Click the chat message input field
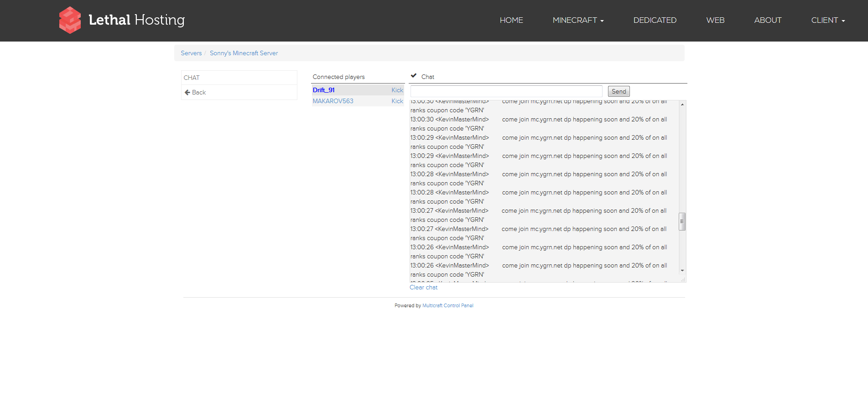This screenshot has height=420, width=868. coord(506,91)
